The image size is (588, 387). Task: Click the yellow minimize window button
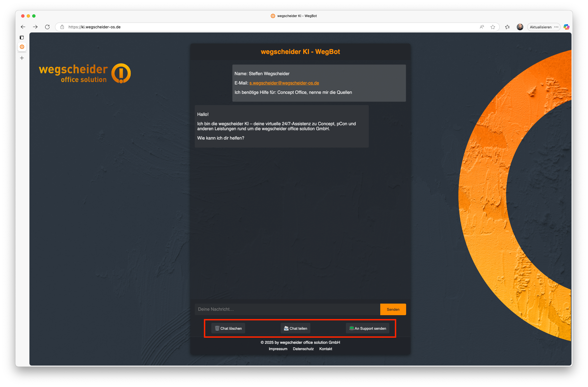tap(28, 16)
